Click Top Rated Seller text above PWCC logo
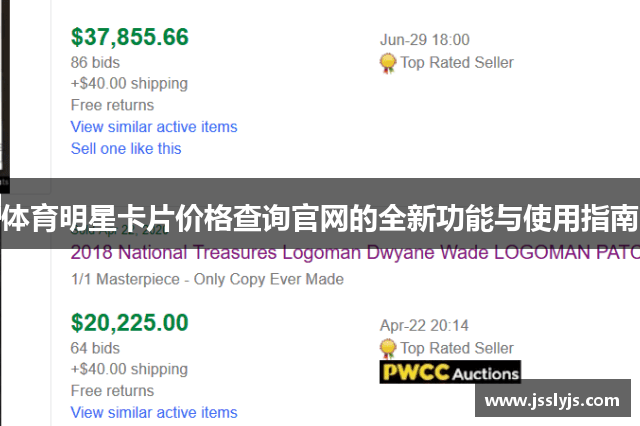 point(457,348)
